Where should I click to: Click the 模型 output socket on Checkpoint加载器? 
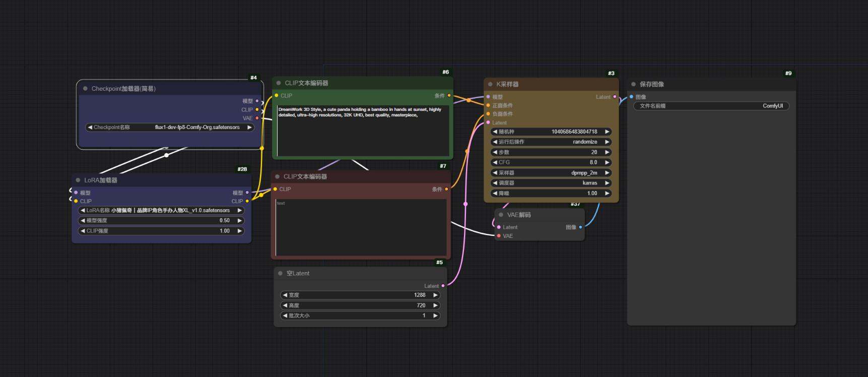tap(257, 101)
